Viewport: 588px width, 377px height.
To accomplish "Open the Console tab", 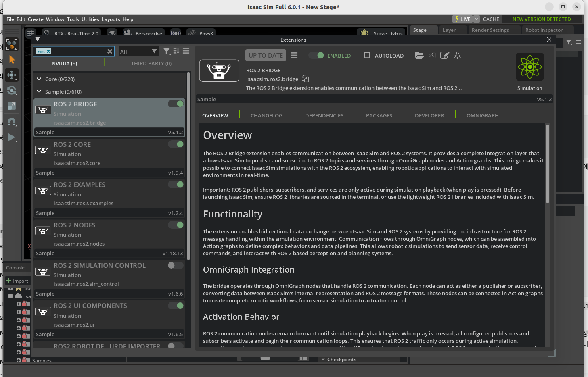I will (15, 267).
